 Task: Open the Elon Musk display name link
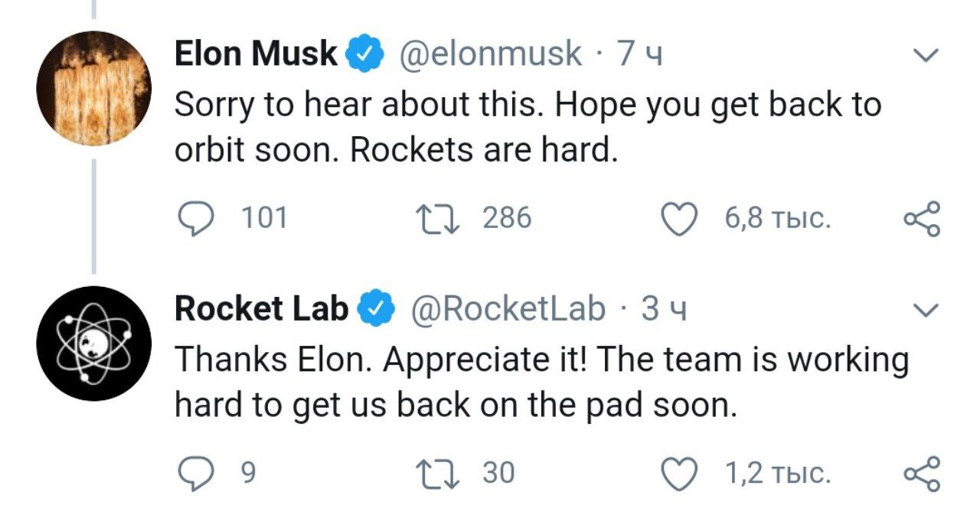pos(256,54)
